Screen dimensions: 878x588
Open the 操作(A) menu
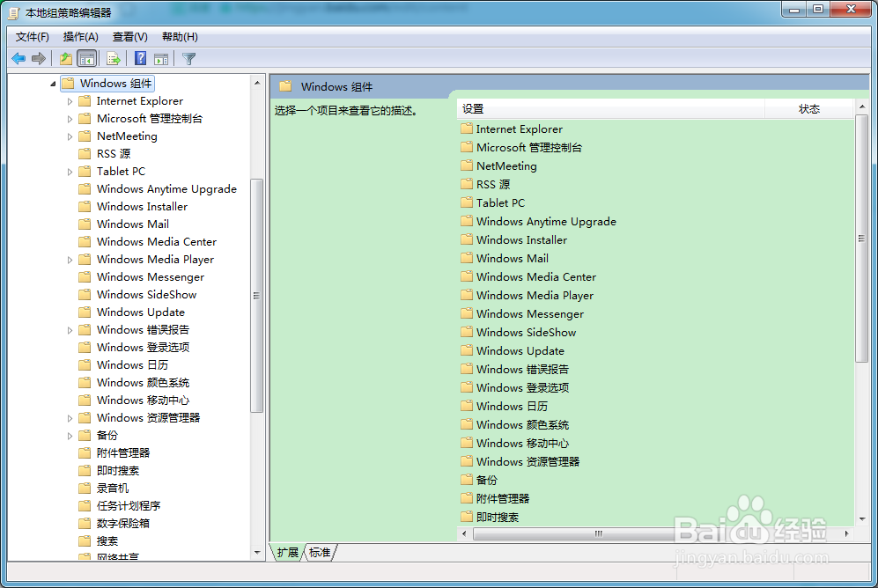coord(81,37)
